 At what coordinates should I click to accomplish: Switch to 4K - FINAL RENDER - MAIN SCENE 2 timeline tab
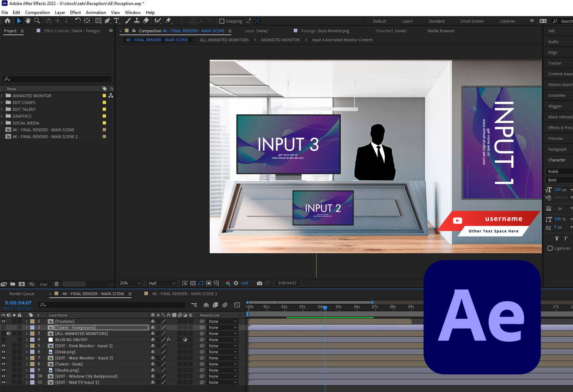(x=184, y=294)
